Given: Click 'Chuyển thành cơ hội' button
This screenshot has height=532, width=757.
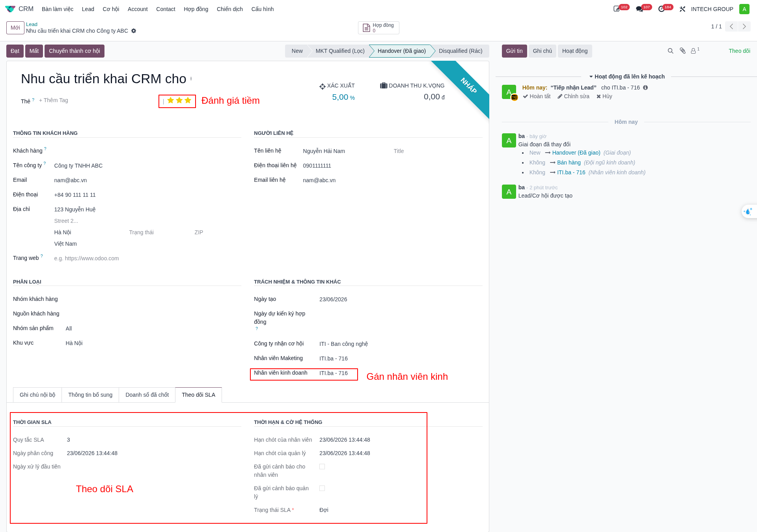Looking at the screenshot, I should click(x=75, y=51).
